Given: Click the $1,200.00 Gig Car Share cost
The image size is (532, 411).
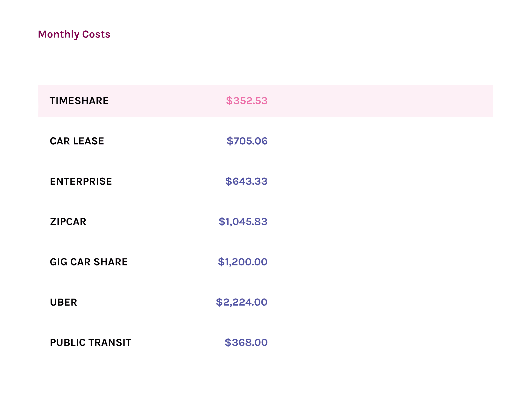Looking at the screenshot, I should 243,262.
